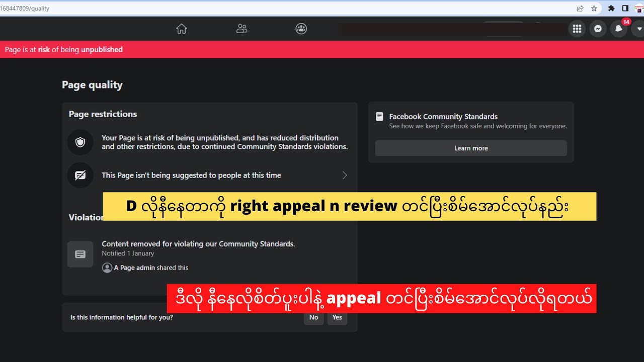This screenshot has height=362, width=644.
Task: Open the Groups icon in top navigation
Action: pos(301,29)
